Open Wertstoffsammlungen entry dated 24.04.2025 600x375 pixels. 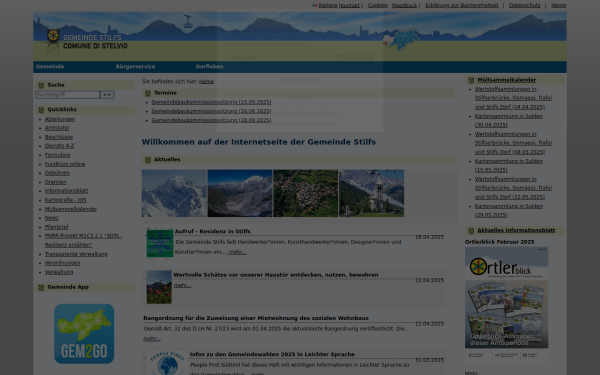pos(513,98)
